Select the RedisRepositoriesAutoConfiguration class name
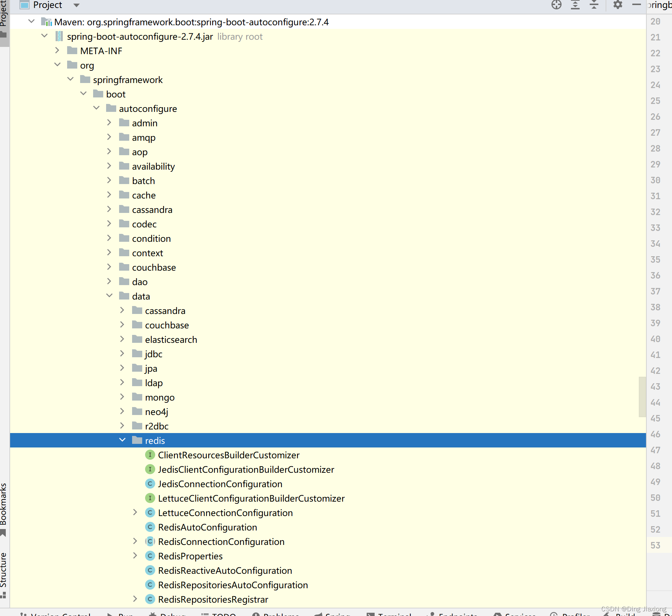Image resolution: width=672 pixels, height=616 pixels. click(x=233, y=585)
